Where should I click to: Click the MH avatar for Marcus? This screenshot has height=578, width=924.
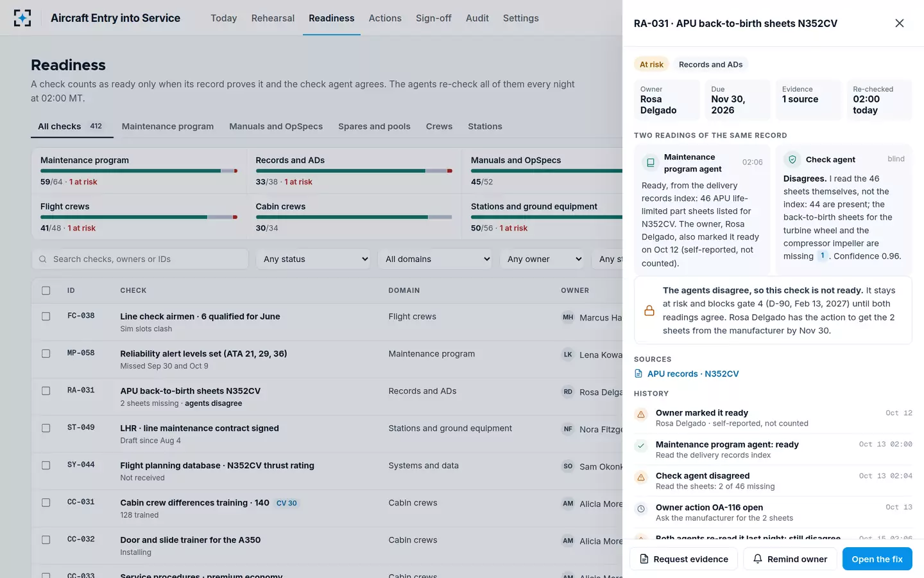tap(568, 317)
